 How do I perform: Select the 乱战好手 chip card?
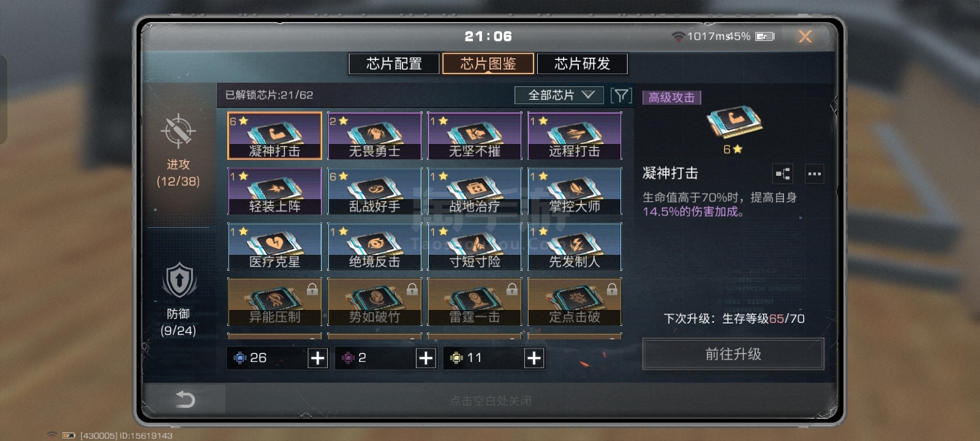(x=374, y=191)
